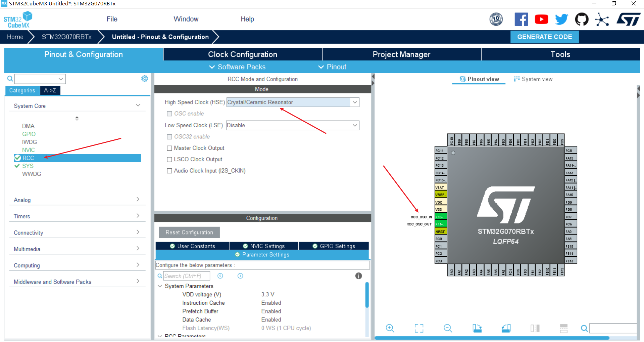Enable Master Clock Output checkbox

tap(169, 148)
